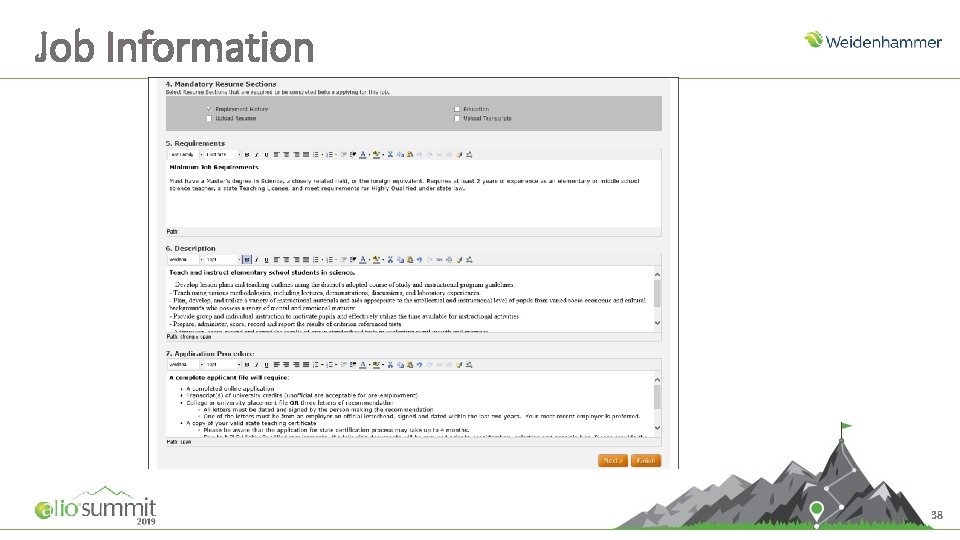Insert numbered list in Description editor
Image resolution: width=960 pixels, height=540 pixels.
(331, 260)
